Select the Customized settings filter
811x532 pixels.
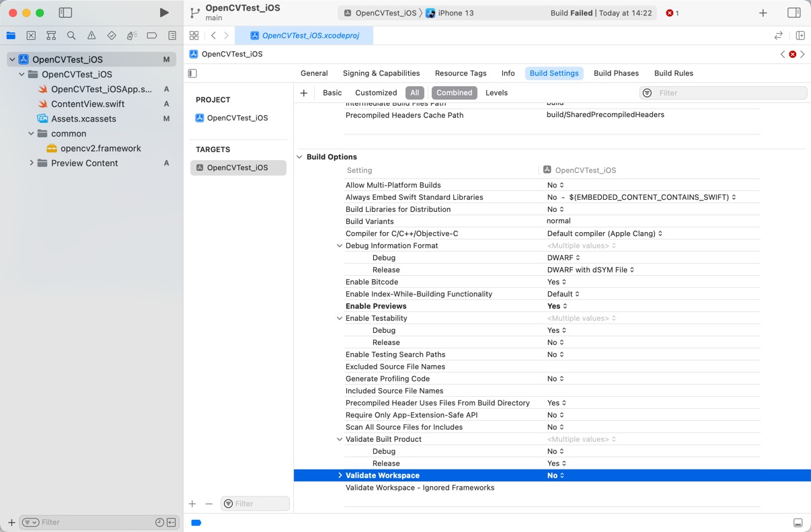pyautogui.click(x=376, y=93)
